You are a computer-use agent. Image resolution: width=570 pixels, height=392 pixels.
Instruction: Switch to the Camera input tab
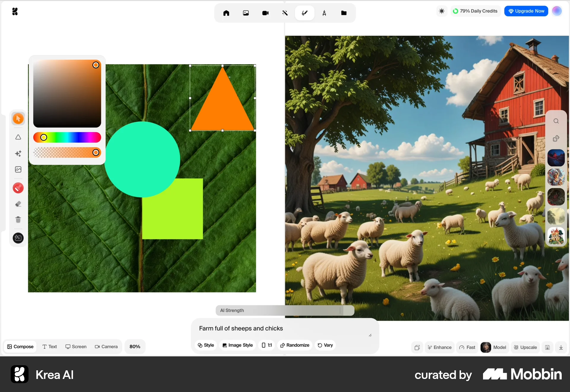106,347
